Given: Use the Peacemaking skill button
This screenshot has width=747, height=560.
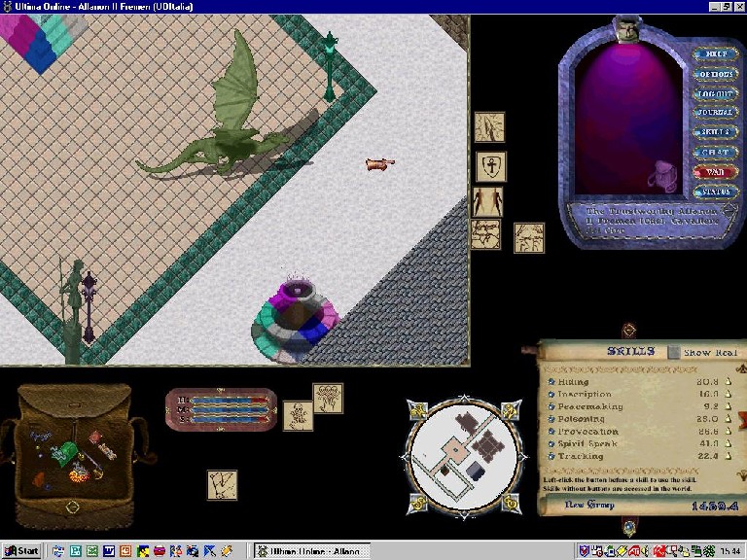Looking at the screenshot, I should pyautogui.click(x=551, y=406).
